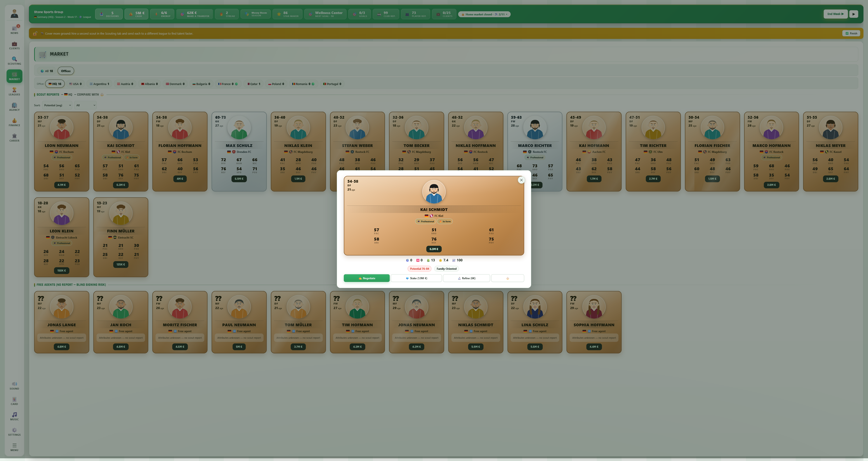Image resolution: width=868 pixels, height=461 pixels.
Task: Click the 0/25 Clients tile
Action: (444, 14)
